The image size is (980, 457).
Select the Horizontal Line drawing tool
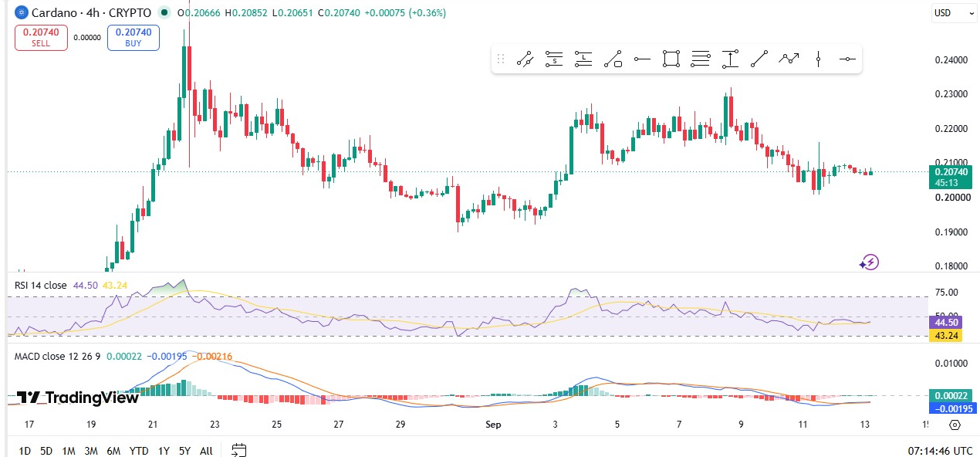tap(847, 59)
